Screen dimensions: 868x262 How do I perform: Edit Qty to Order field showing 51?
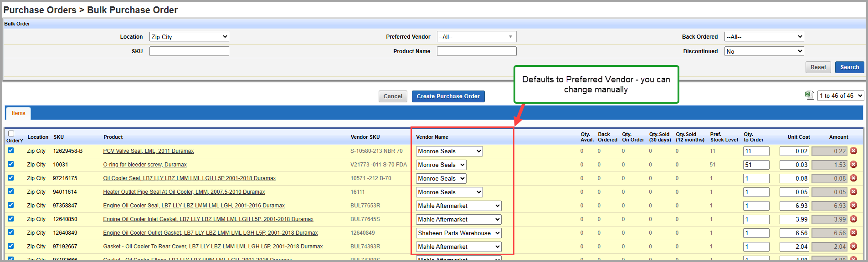coord(756,165)
